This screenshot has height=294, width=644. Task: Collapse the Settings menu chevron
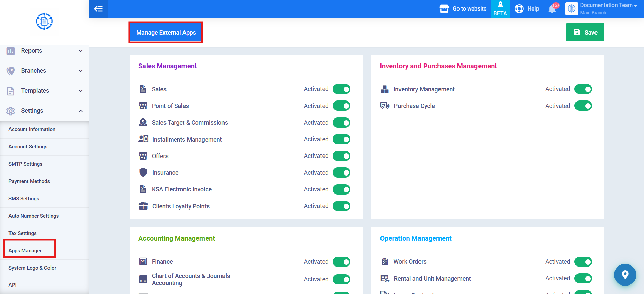(x=81, y=111)
